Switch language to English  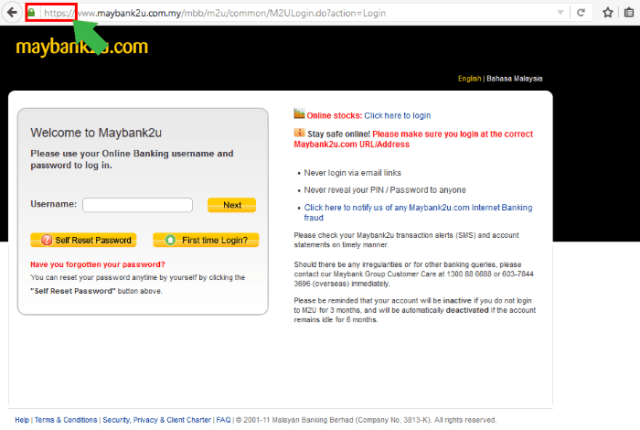[x=469, y=79]
